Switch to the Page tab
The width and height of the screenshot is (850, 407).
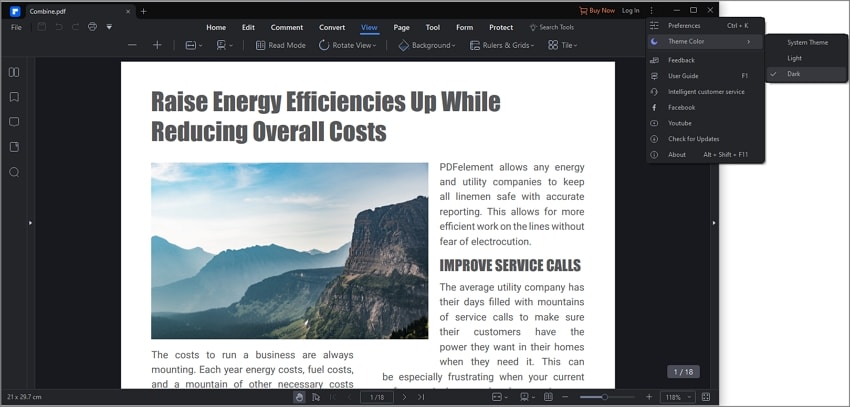point(402,27)
